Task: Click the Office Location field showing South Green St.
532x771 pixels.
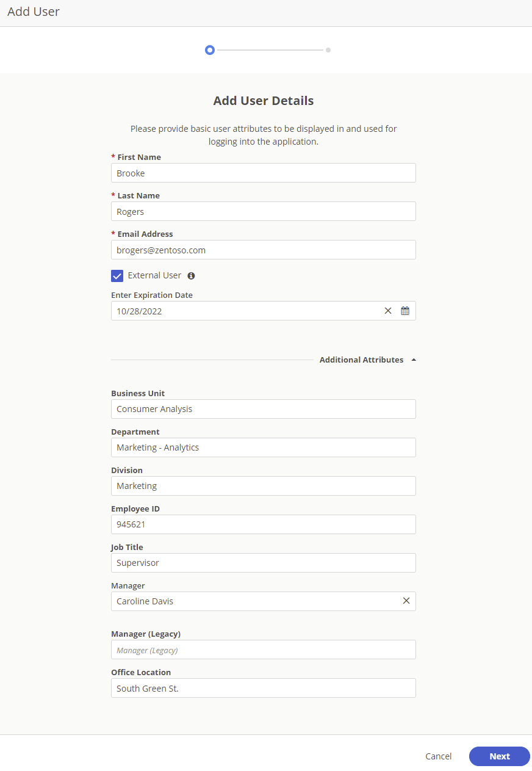Action: pos(263,687)
